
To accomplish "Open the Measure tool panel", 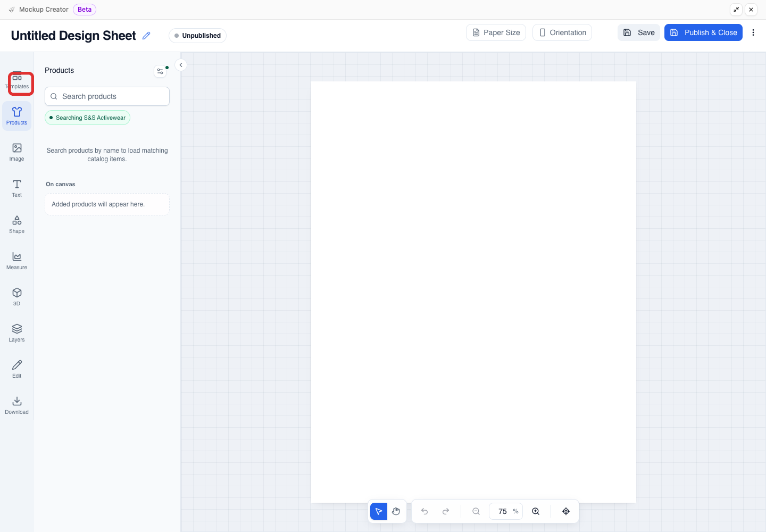I will click(17, 261).
